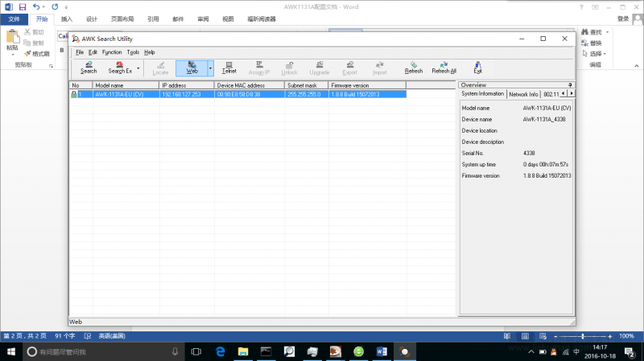This screenshot has width=644, height=361.
Task: Open the Search Ex dropdown arrow
Action: (x=138, y=68)
